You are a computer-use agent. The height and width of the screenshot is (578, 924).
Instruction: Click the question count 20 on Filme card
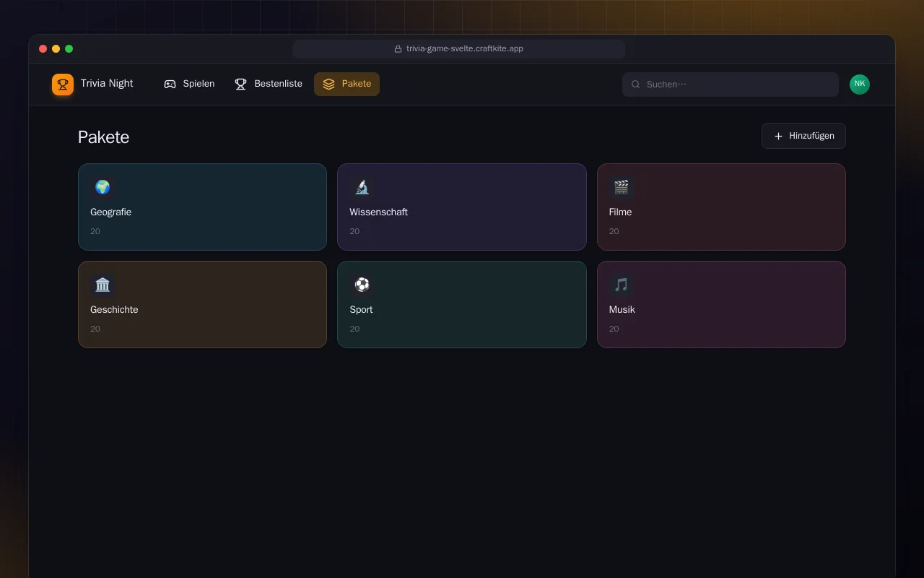[x=614, y=231]
